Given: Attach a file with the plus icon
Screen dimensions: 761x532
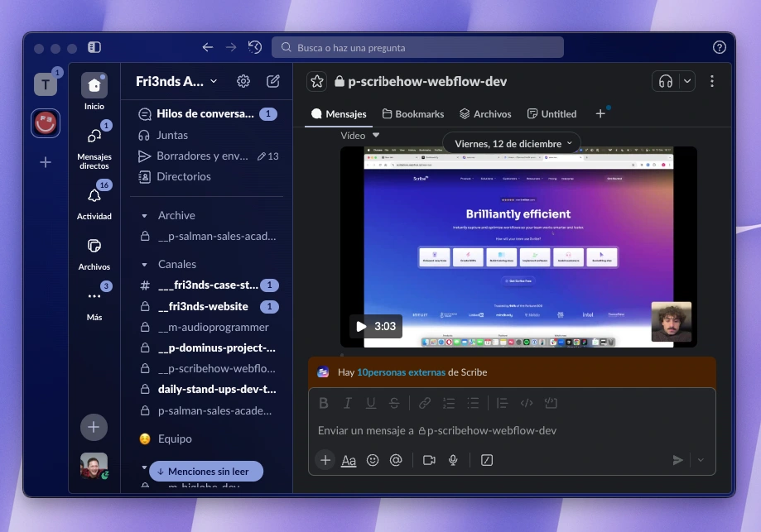Looking at the screenshot, I should (x=325, y=460).
